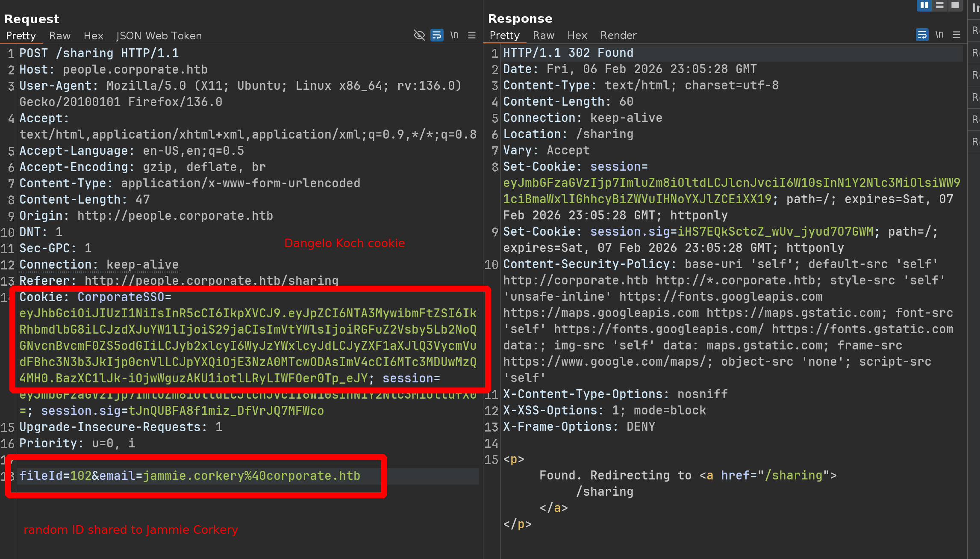Open Request panel options hamburger menu
The image size is (980, 559).
click(x=472, y=35)
